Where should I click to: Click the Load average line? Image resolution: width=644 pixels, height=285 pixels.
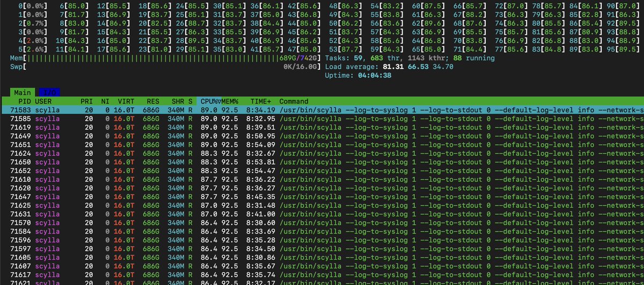pos(390,67)
